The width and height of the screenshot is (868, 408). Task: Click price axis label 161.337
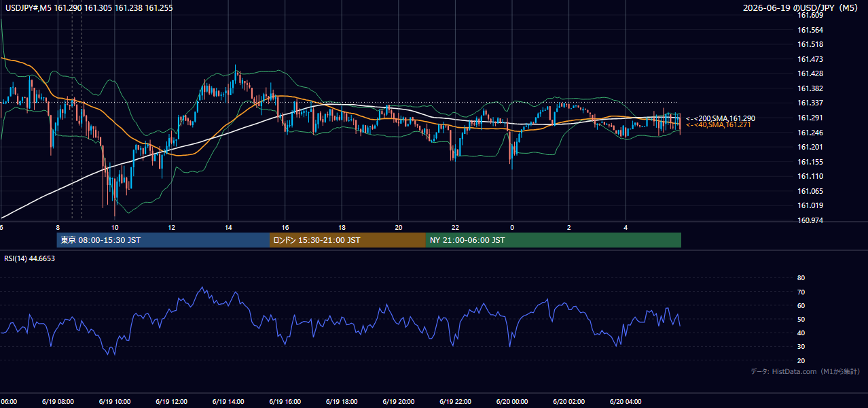tap(810, 103)
